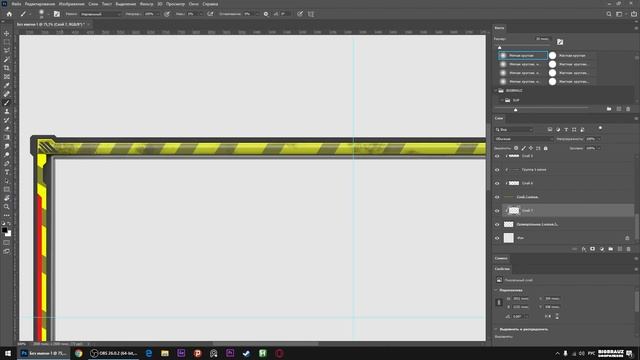Select the Crop tool
This screenshot has width=640, height=360.
(x=7, y=68)
